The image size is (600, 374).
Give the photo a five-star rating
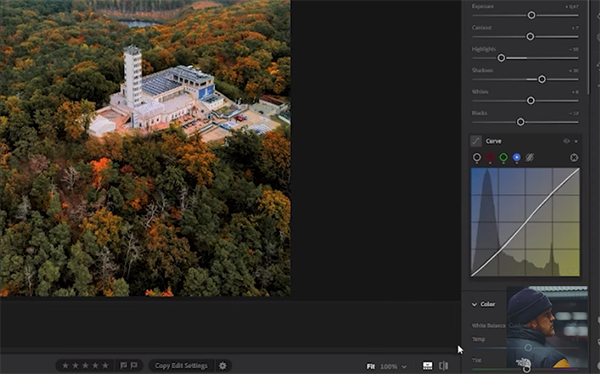coord(105,366)
